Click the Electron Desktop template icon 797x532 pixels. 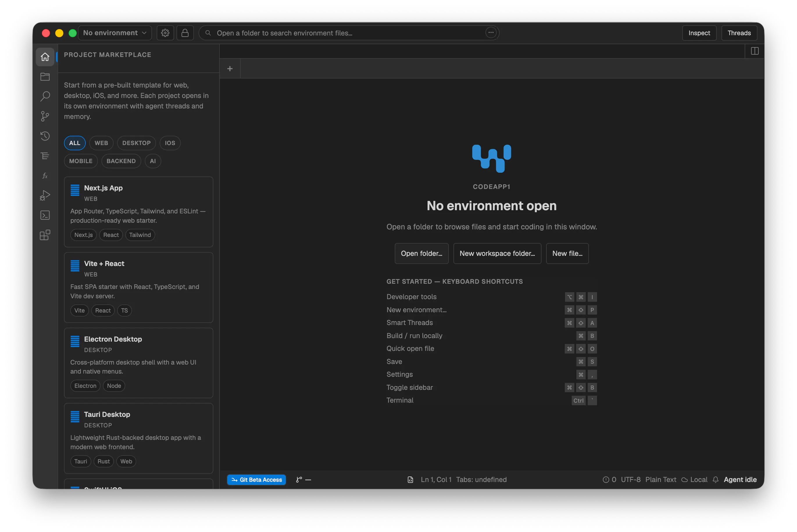click(x=75, y=341)
